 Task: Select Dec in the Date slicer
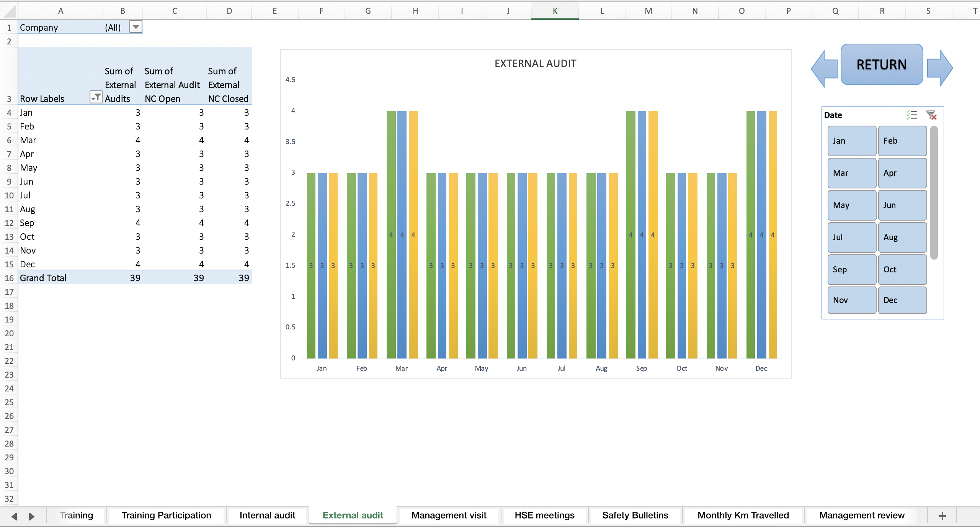[x=902, y=300]
